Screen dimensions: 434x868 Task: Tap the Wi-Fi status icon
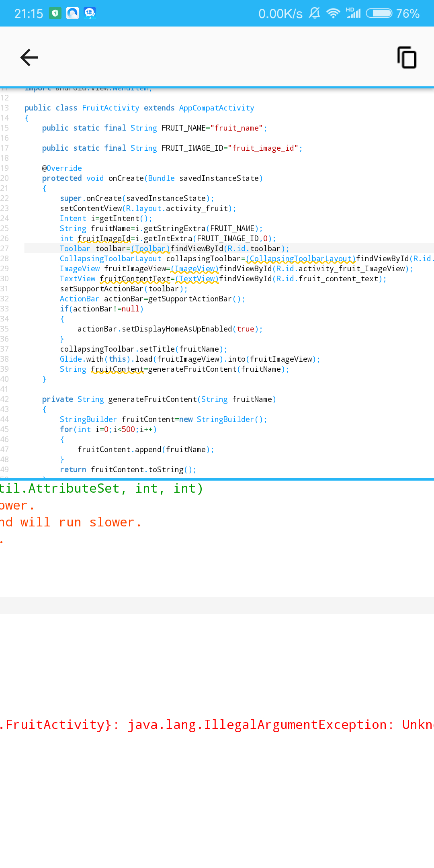[x=333, y=13]
